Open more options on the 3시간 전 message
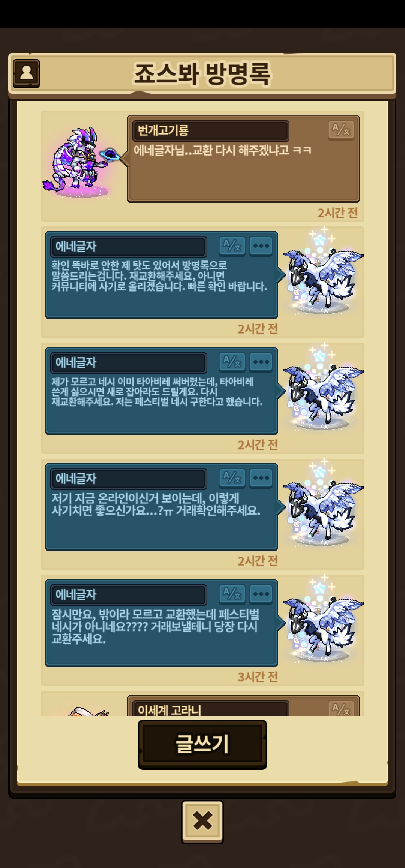This screenshot has width=405, height=868. point(261,594)
